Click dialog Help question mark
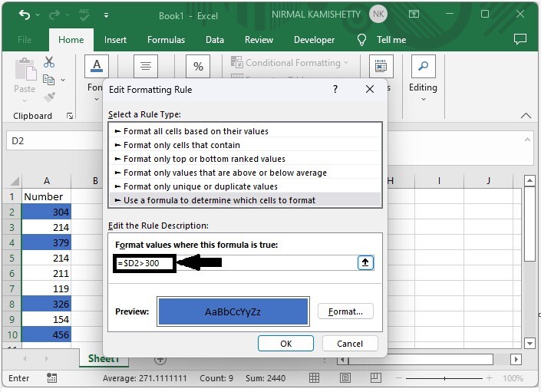Viewport: 541px width, 392px height. pyautogui.click(x=335, y=89)
